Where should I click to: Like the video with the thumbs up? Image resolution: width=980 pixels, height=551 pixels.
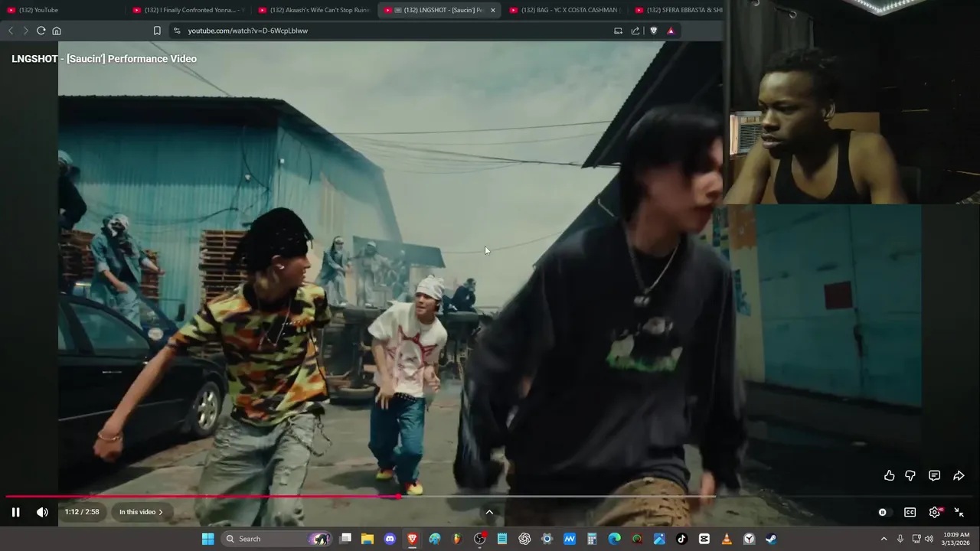[889, 475]
